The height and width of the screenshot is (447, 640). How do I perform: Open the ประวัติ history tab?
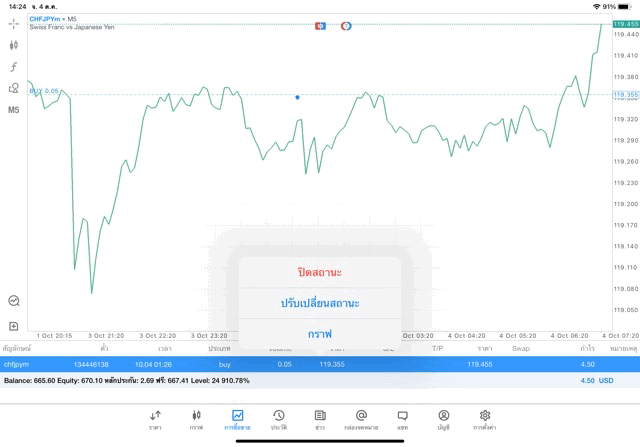[x=279, y=419]
